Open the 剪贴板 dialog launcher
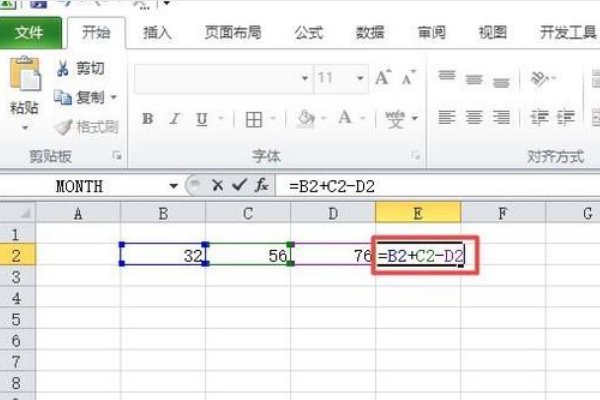Viewport: 600px width, 400px height. click(x=117, y=156)
